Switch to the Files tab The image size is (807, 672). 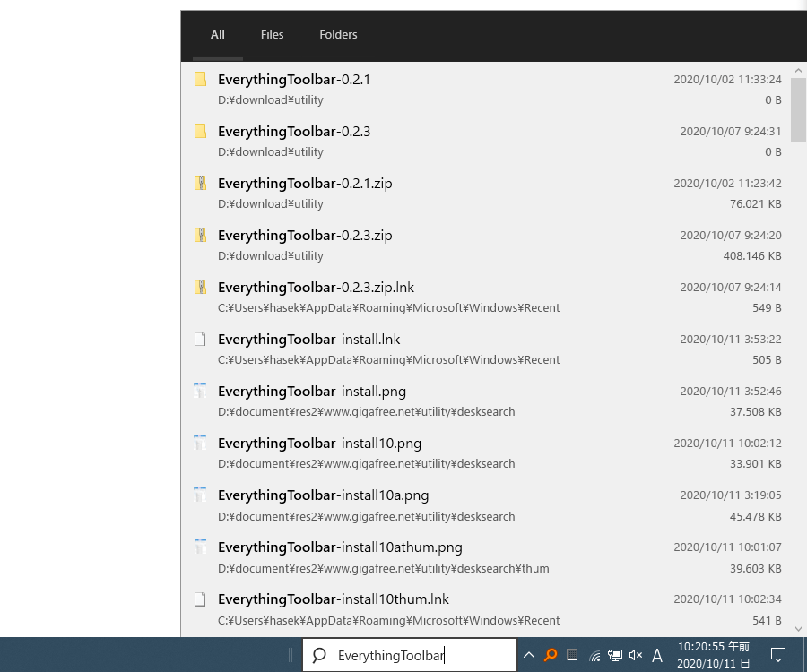272,34
